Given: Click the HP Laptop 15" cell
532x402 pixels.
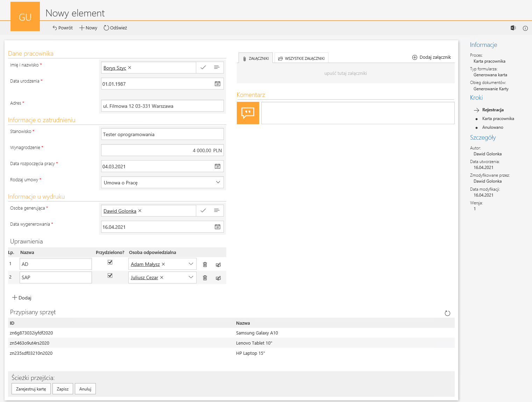Looking at the screenshot, I should 250,353.
